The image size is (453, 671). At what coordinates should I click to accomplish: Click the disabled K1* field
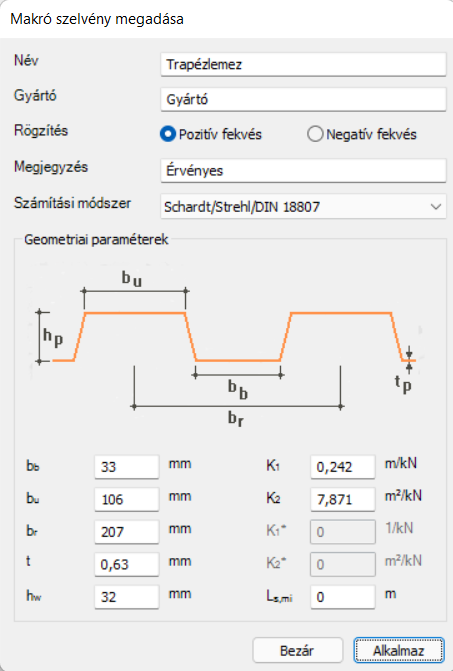343,532
